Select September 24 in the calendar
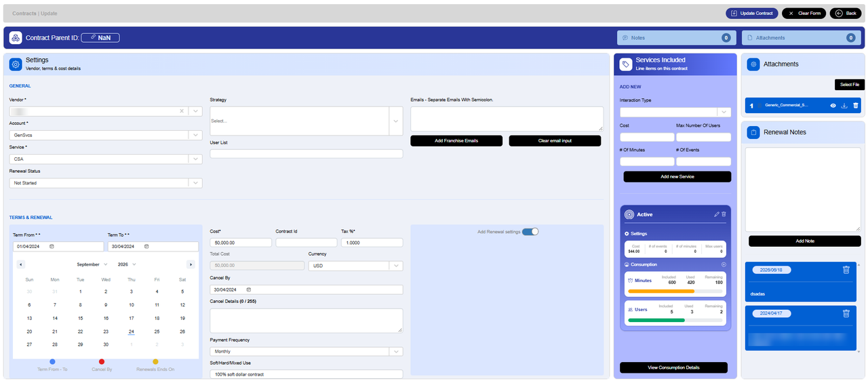The height and width of the screenshot is (381, 868). [x=132, y=332]
